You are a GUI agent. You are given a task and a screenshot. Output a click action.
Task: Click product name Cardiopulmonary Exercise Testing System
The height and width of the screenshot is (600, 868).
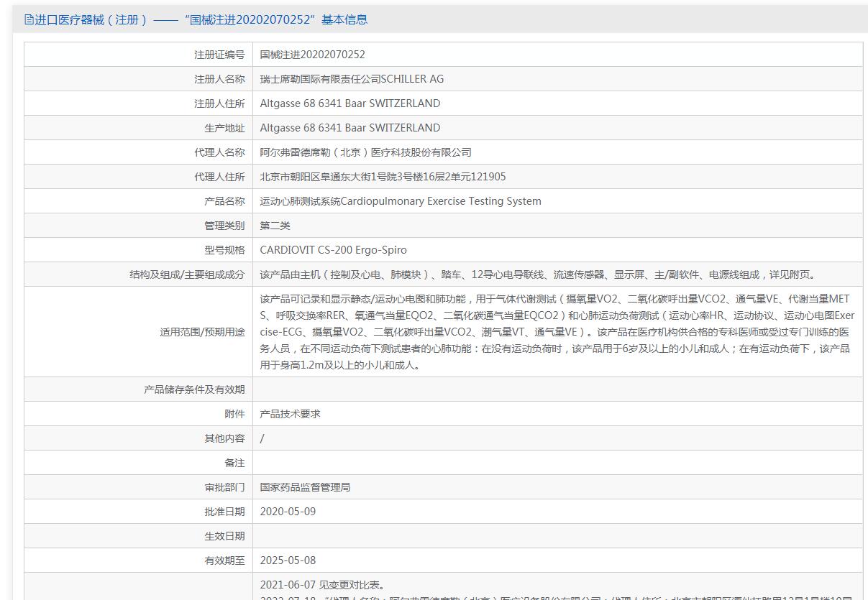pyautogui.click(x=401, y=201)
